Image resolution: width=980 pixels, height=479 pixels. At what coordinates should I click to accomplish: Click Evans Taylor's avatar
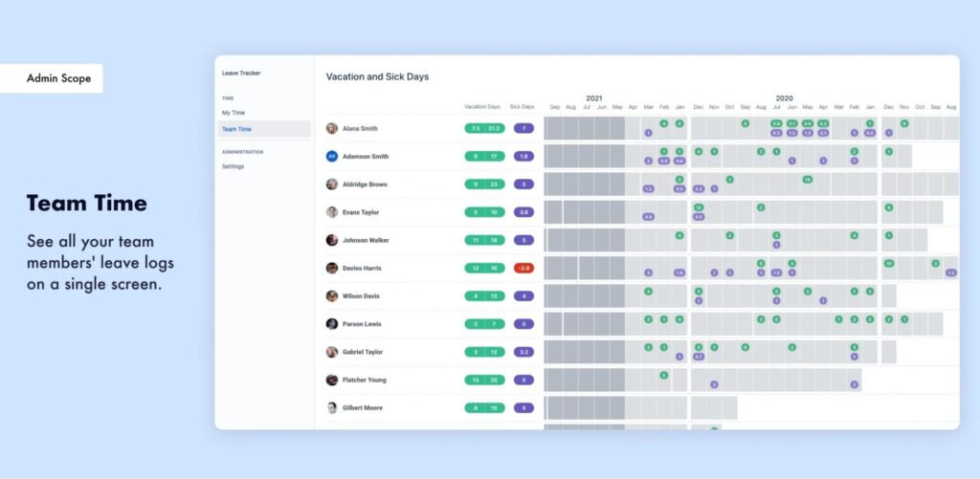pos(332,212)
